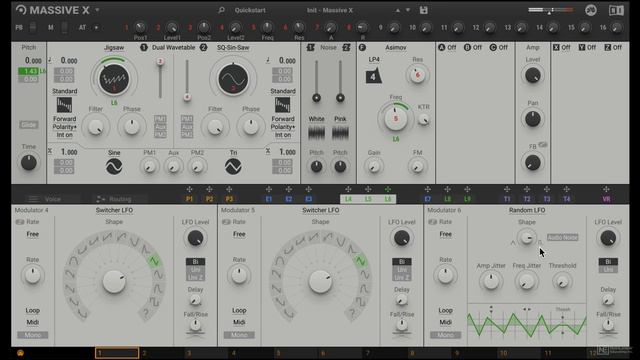640x360 pixels.
Task: Click oscillator 2 Standard mode wavetable icon
Action: 282,105
